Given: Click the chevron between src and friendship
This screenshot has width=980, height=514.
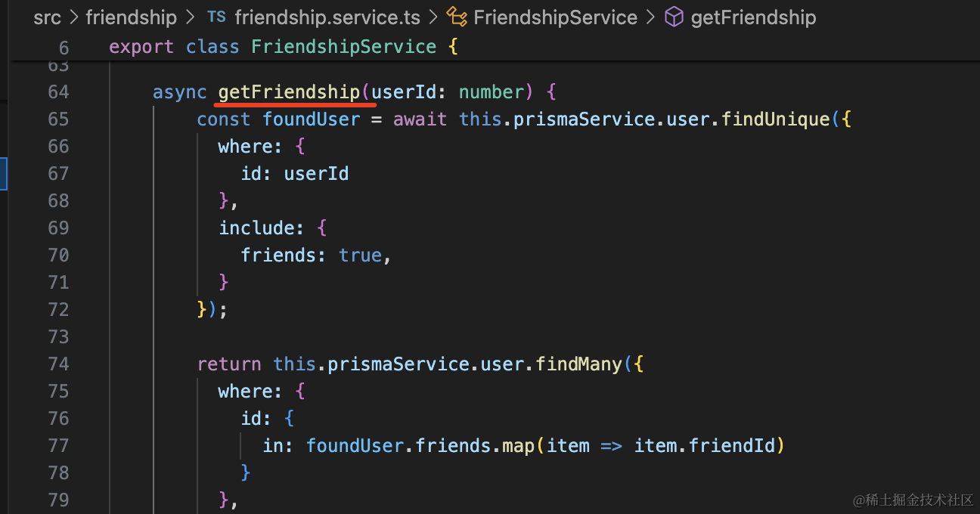Looking at the screenshot, I should (x=73, y=17).
